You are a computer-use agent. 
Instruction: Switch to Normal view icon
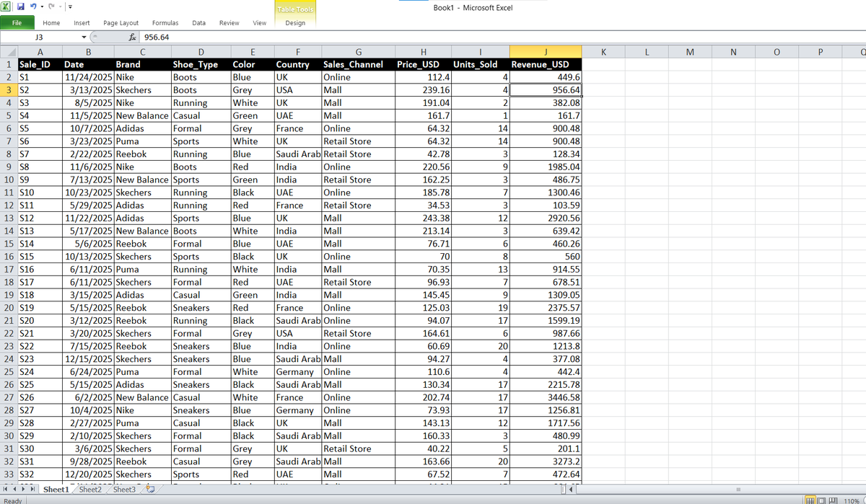coord(810,500)
